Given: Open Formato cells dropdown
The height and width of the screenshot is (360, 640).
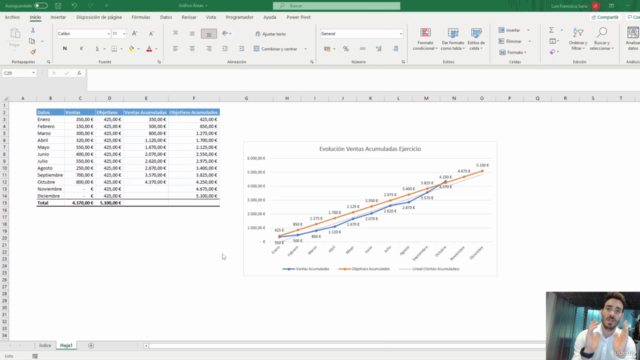Looking at the screenshot, I should [x=513, y=52].
